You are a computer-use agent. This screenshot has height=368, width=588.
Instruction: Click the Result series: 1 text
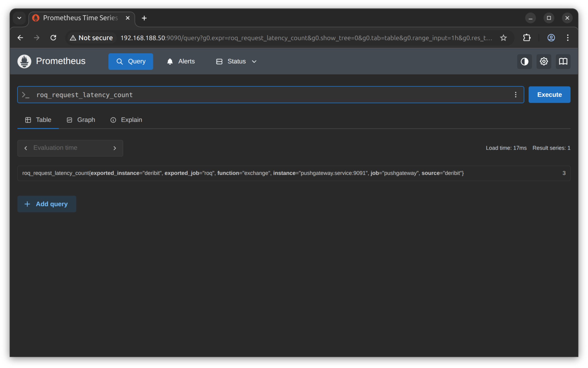tap(551, 148)
